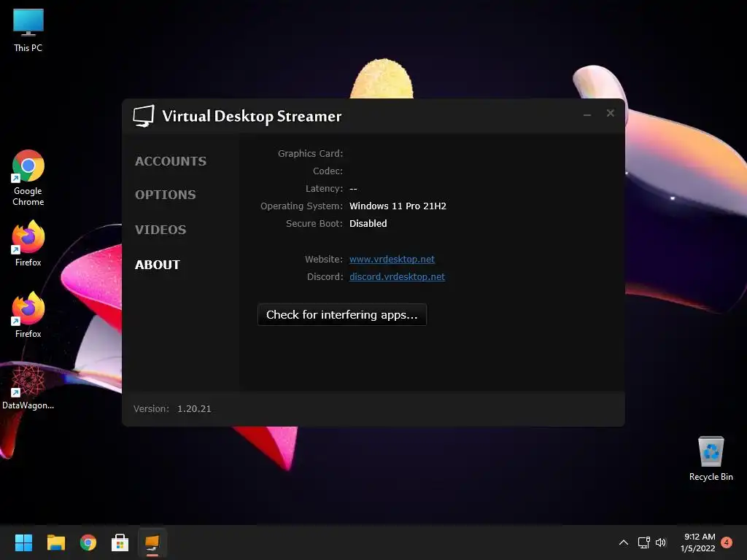Launch Chrome from the taskbar
The height and width of the screenshot is (560, 747).
pos(88,542)
